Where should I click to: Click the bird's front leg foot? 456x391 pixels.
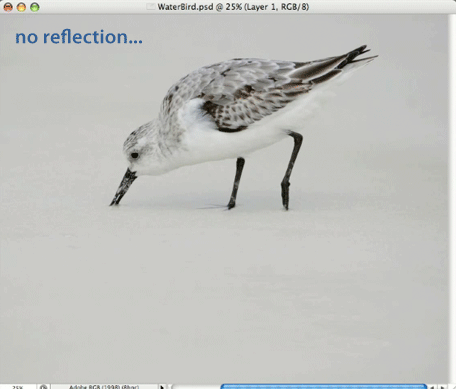point(231,204)
